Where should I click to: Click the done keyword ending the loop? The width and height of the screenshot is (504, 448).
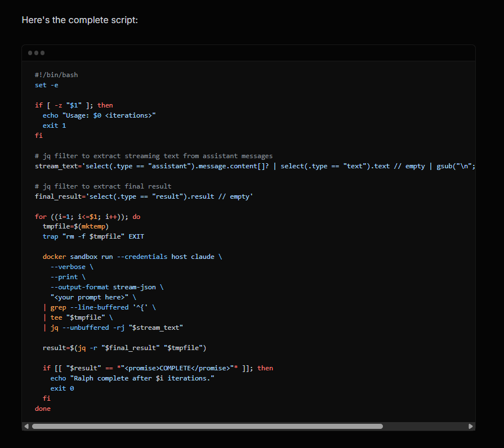click(42, 408)
